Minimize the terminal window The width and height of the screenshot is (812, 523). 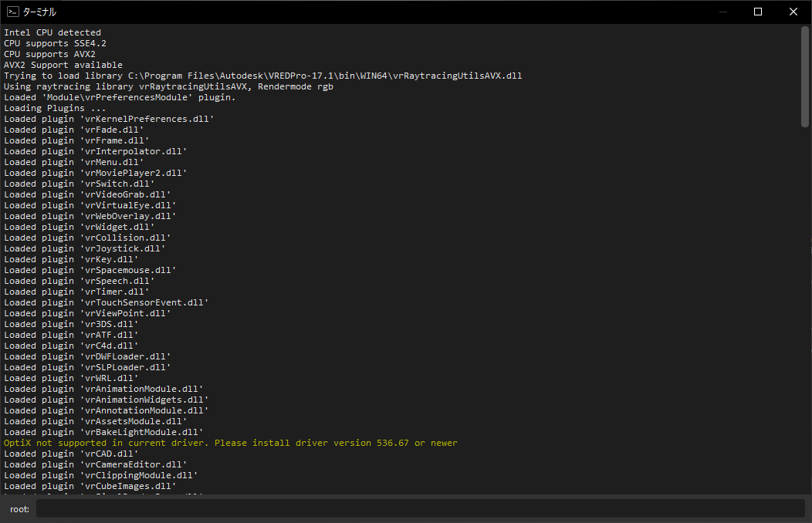pyautogui.click(x=722, y=12)
